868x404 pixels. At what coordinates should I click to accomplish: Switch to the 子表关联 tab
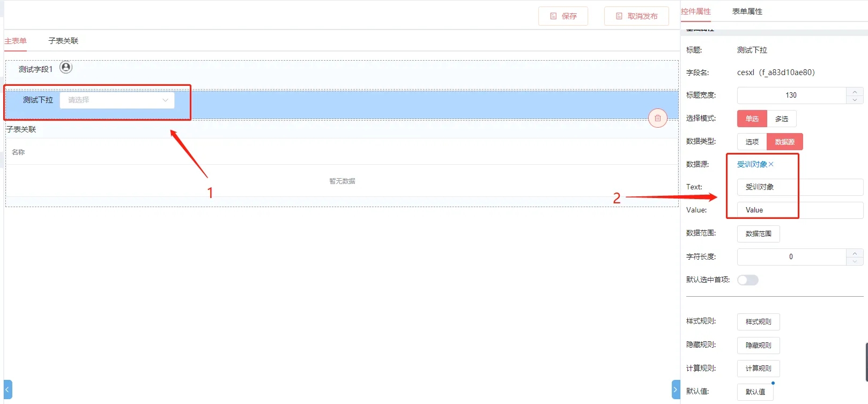[x=63, y=41]
